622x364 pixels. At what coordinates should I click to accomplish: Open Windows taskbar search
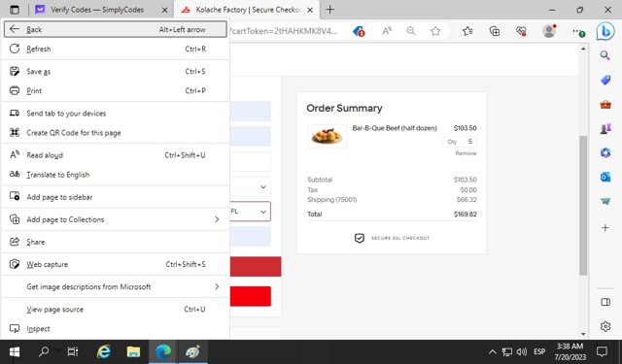(x=44, y=351)
